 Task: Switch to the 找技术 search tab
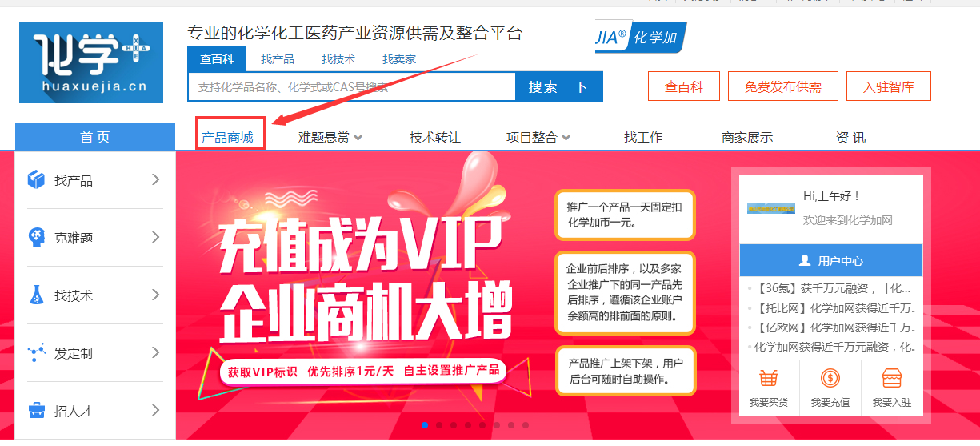point(338,59)
